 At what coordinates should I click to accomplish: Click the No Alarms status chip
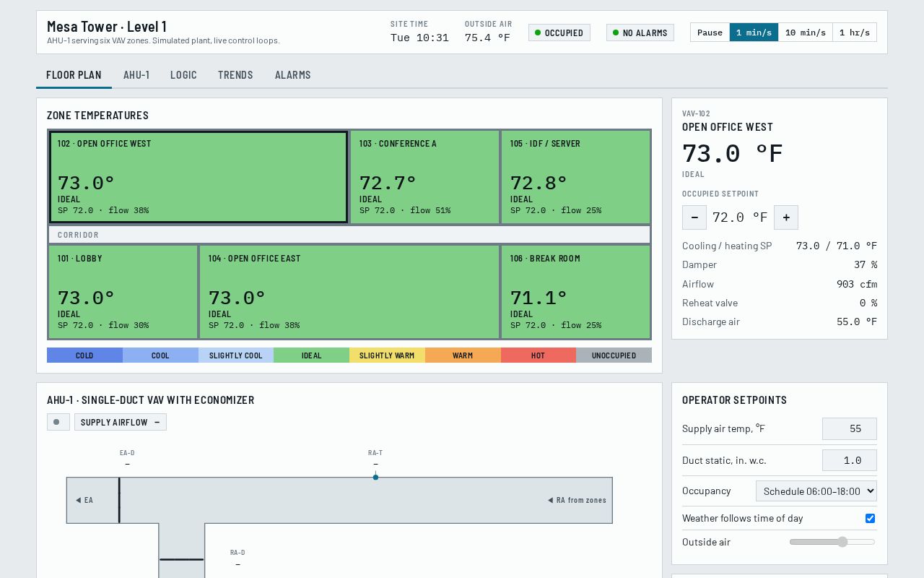640,33
